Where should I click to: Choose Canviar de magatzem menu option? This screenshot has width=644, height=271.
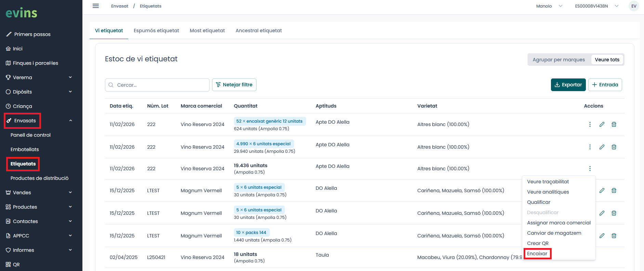tap(554, 233)
